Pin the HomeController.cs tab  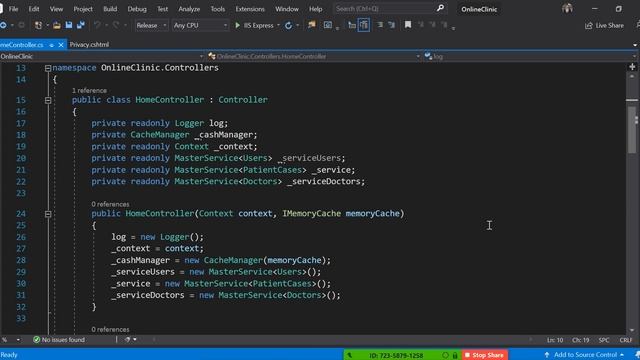pyautogui.click(x=51, y=45)
